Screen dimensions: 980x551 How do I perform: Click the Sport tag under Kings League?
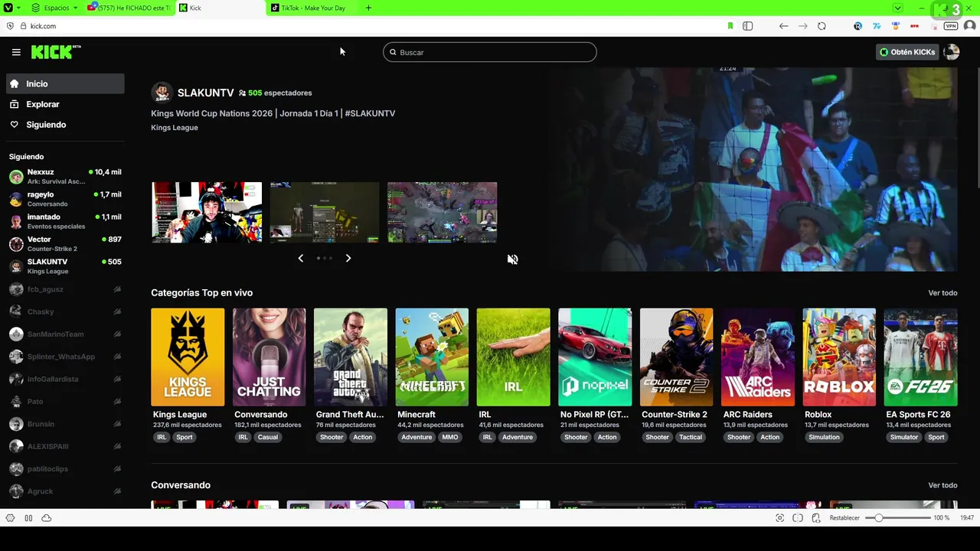185,437
